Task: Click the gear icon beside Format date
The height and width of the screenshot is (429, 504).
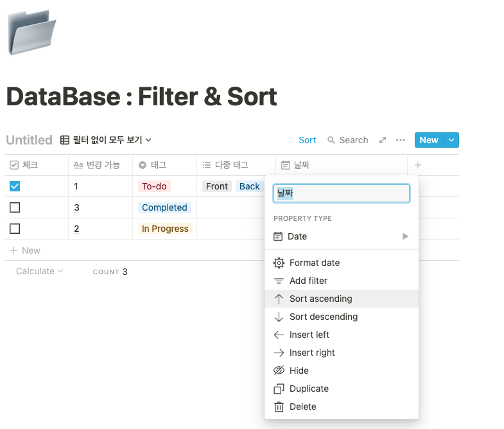Action: [279, 263]
